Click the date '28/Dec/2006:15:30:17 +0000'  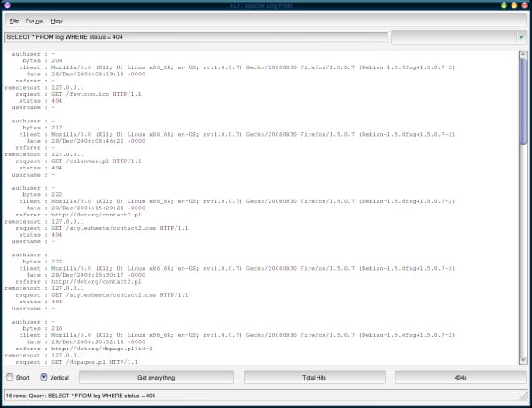point(98,275)
